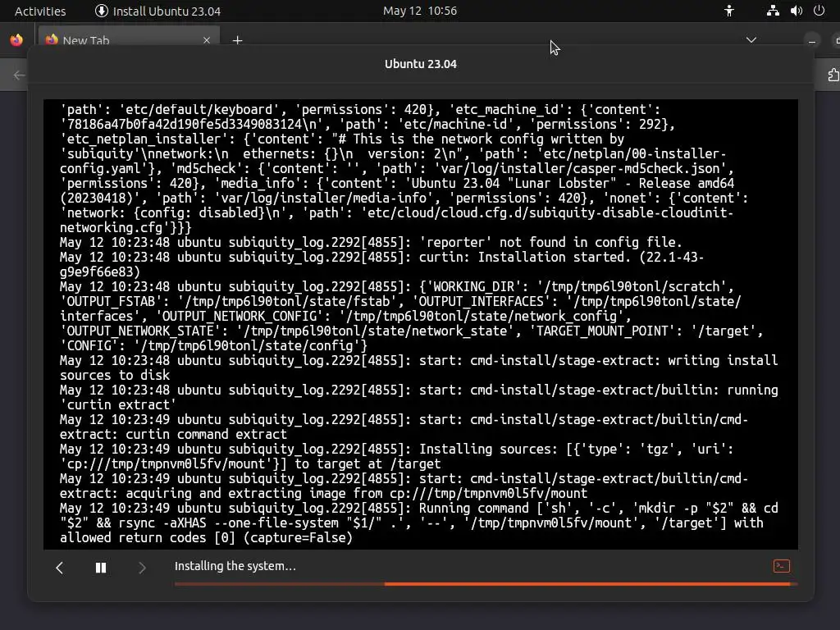Click the log text 'curtin command extract'
840x630 pixels.
click(206, 435)
